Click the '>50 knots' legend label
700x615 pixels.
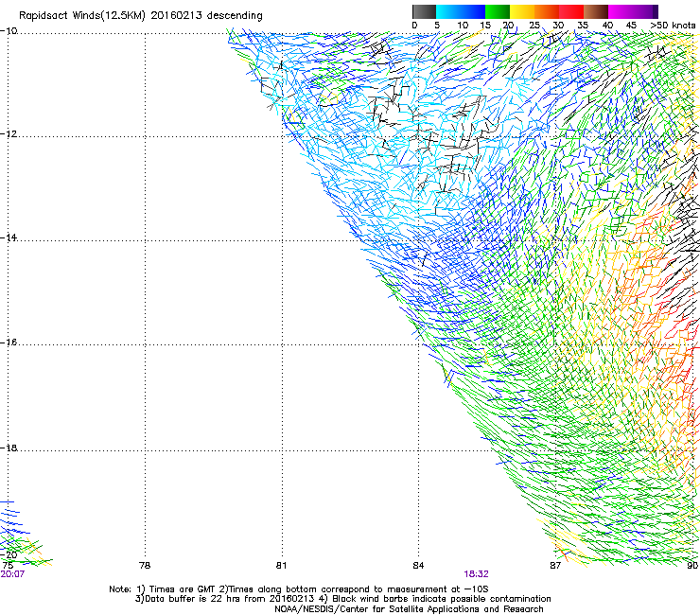(673, 26)
